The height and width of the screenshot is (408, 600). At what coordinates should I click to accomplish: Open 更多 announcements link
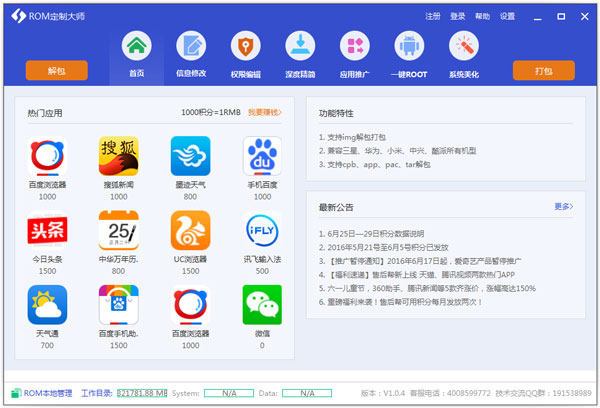(564, 206)
